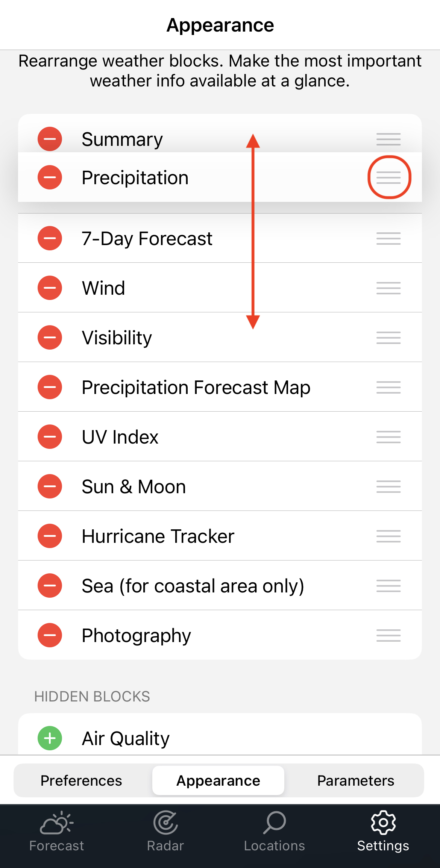Add the hidden Air Quality block

50,738
